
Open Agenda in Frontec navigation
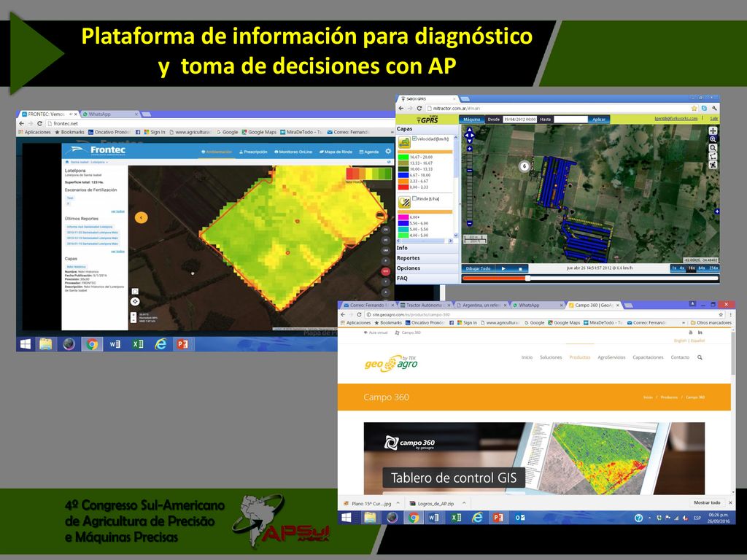click(x=368, y=152)
